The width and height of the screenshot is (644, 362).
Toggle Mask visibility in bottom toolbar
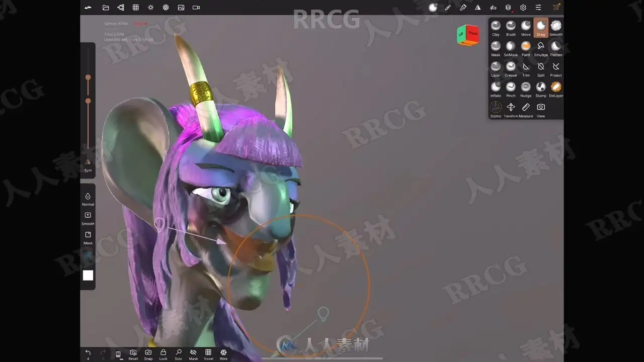[193, 354]
